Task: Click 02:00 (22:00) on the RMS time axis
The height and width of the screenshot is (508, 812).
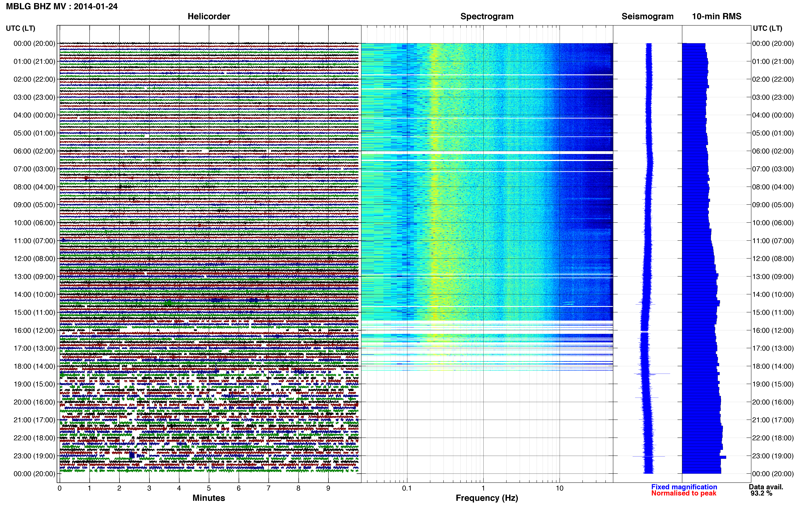Action: [773, 79]
